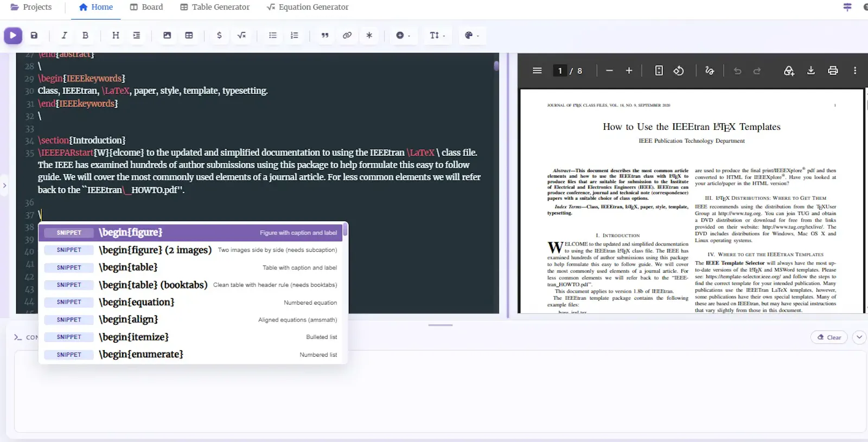The width and height of the screenshot is (868, 442).
Task: Expand the collapsed left sidebar arrow
Action: click(x=4, y=186)
